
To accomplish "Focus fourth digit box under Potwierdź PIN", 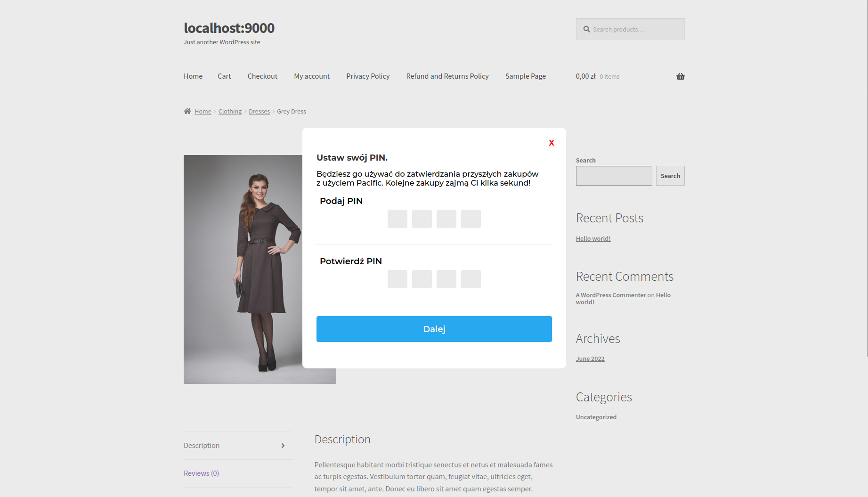I will click(x=471, y=279).
